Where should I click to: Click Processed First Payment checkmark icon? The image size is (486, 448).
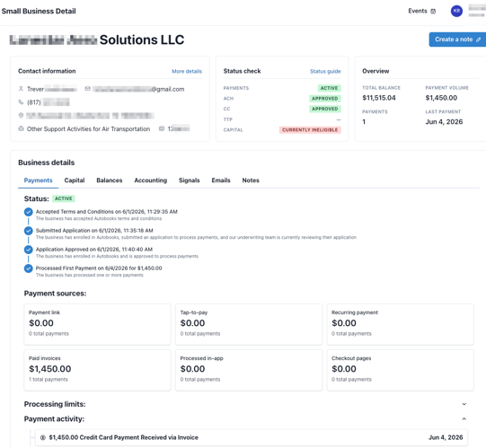click(x=28, y=268)
